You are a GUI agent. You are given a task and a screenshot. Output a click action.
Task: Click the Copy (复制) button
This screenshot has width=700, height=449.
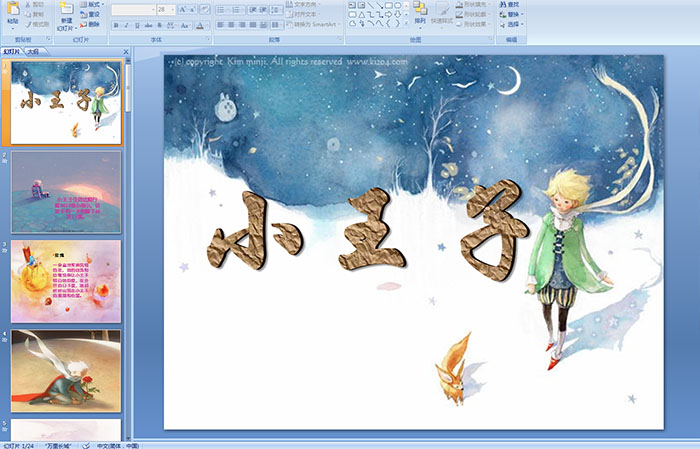pyautogui.click(x=34, y=14)
